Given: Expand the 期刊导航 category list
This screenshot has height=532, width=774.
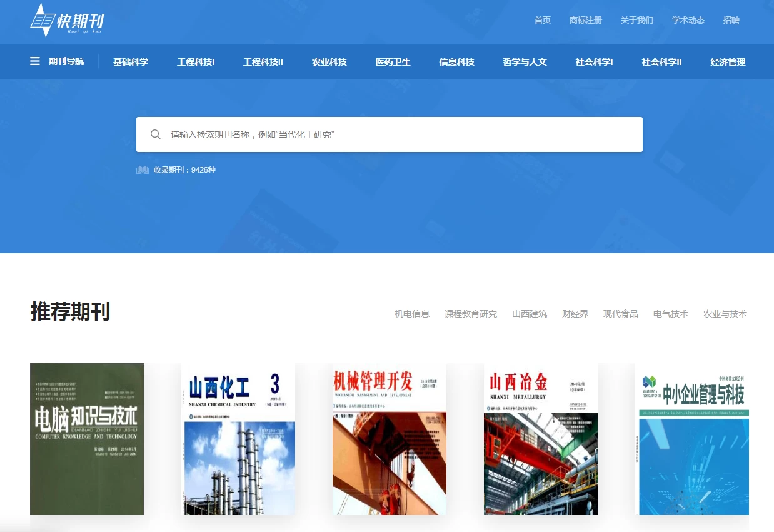Looking at the screenshot, I should click(66, 61).
